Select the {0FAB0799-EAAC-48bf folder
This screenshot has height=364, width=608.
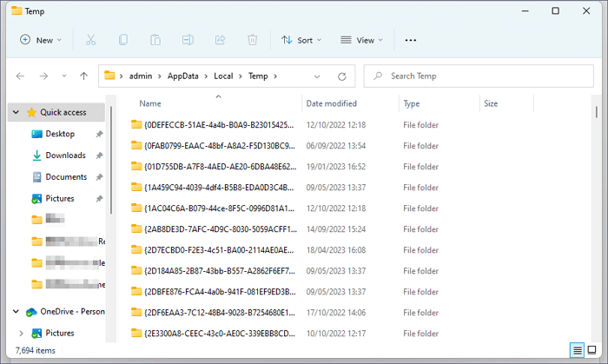[220, 146]
